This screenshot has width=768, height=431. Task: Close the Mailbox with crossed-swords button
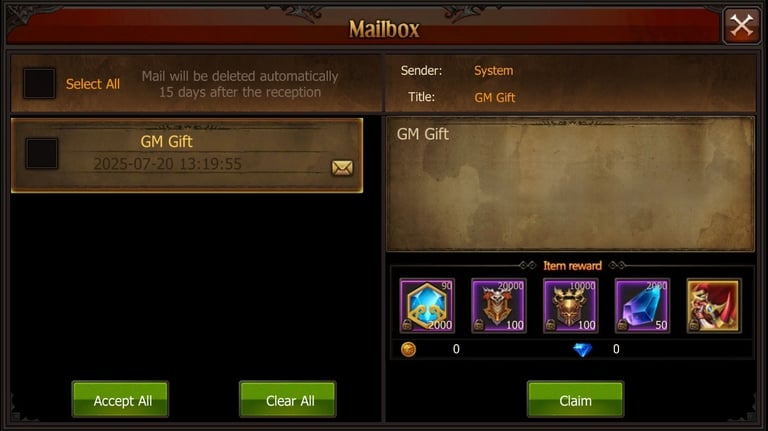(x=742, y=25)
